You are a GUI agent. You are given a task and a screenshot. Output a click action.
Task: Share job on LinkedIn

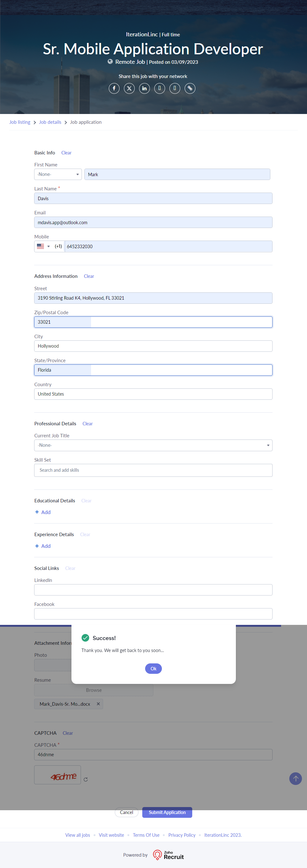(144, 88)
